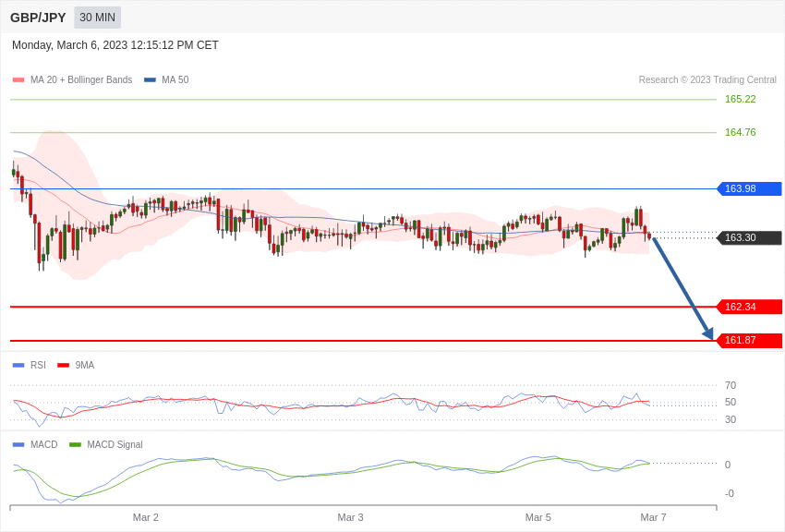The image size is (785, 532).
Task: Click the red 162.34 support price tag
Action: point(750,307)
